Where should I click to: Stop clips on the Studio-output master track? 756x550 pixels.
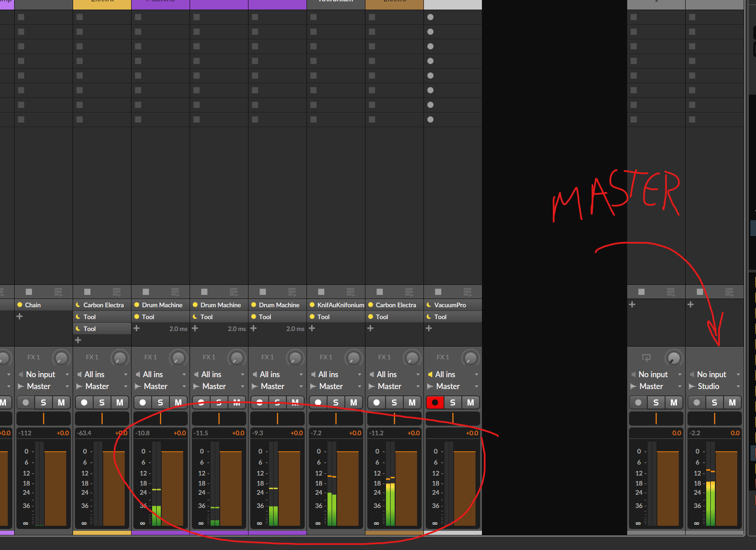point(700,292)
